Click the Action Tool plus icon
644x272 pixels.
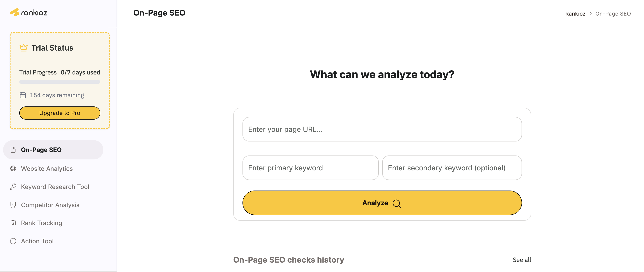pyautogui.click(x=13, y=241)
